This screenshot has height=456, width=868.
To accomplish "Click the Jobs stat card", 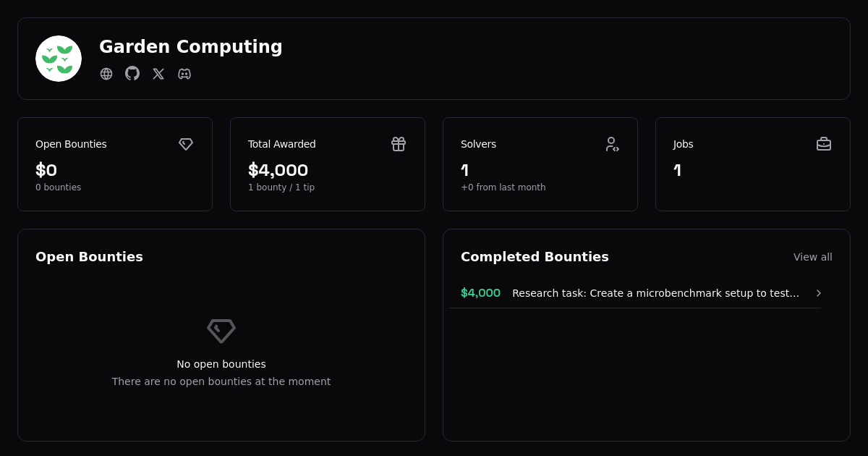I will point(752,164).
